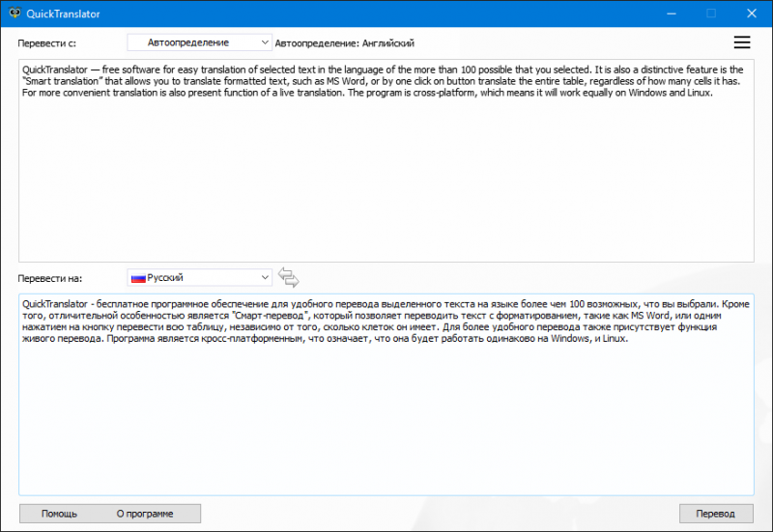Open the hamburger menu icon
773x532 pixels.
741,42
